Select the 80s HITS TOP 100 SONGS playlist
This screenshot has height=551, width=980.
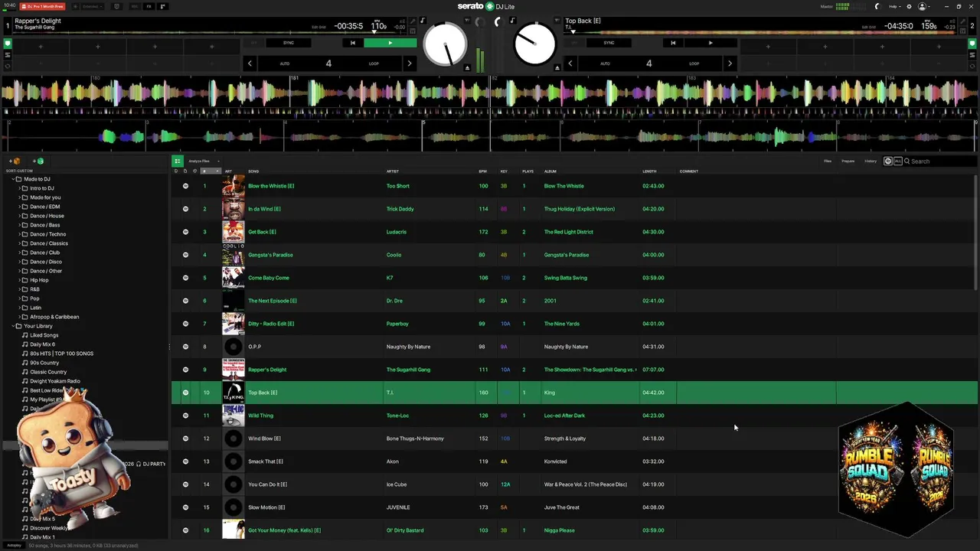pyautogui.click(x=61, y=354)
